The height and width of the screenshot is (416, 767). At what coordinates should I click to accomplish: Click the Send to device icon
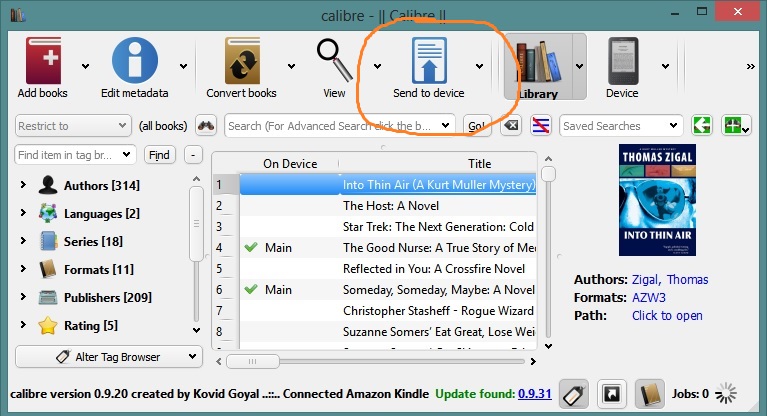[x=429, y=61]
